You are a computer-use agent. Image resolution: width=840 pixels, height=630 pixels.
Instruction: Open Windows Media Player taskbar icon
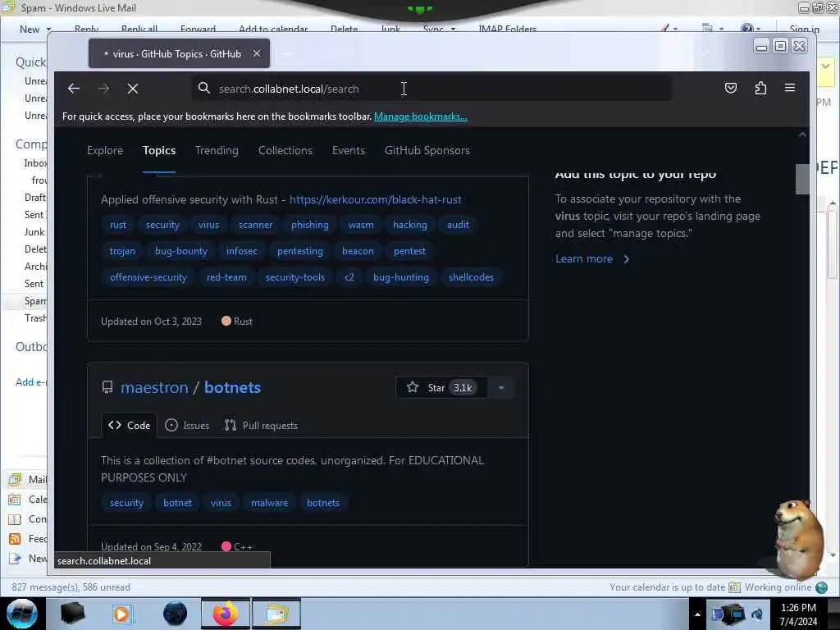click(122, 614)
